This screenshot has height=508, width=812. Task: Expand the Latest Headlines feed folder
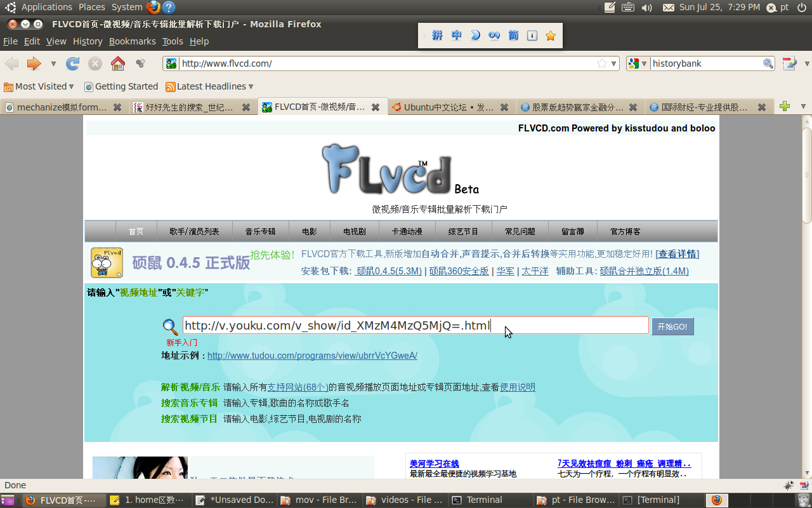209,86
